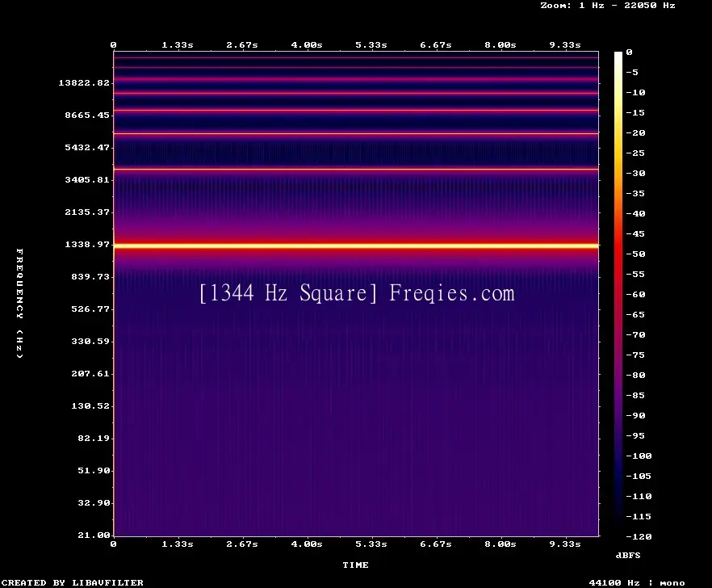Click the 330.59 frequency axis label
Image resolution: width=712 pixels, height=588 pixels.
(90, 342)
